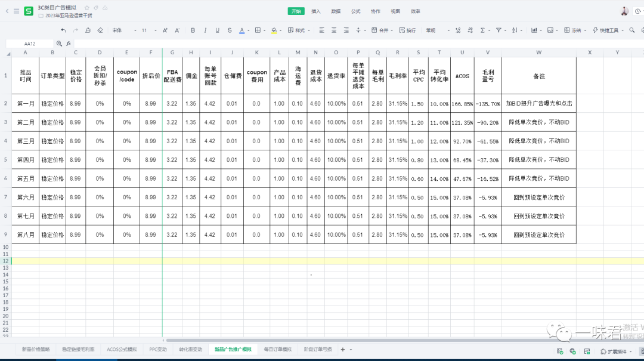This screenshot has width=644, height=361.
Task: Open the fill color yellow swatch
Action: coord(273,30)
